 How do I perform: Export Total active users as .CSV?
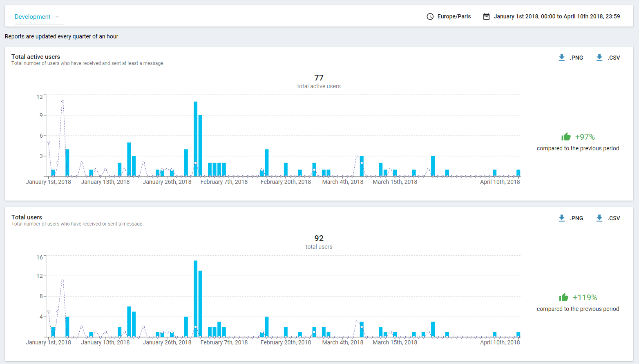[614, 58]
